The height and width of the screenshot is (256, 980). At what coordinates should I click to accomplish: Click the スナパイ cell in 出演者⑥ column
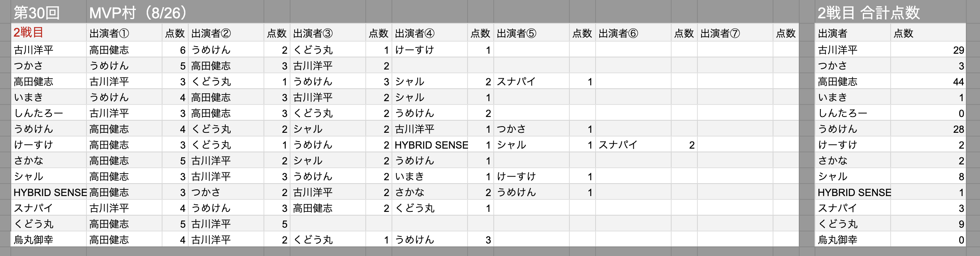(633, 145)
